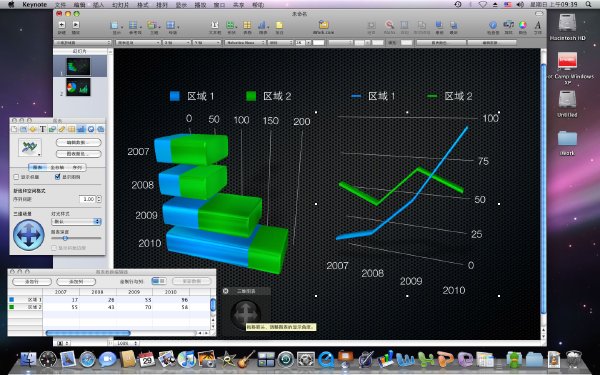The image size is (600, 375).
Task: Open the Keynote application menu
Action: click(34, 5)
